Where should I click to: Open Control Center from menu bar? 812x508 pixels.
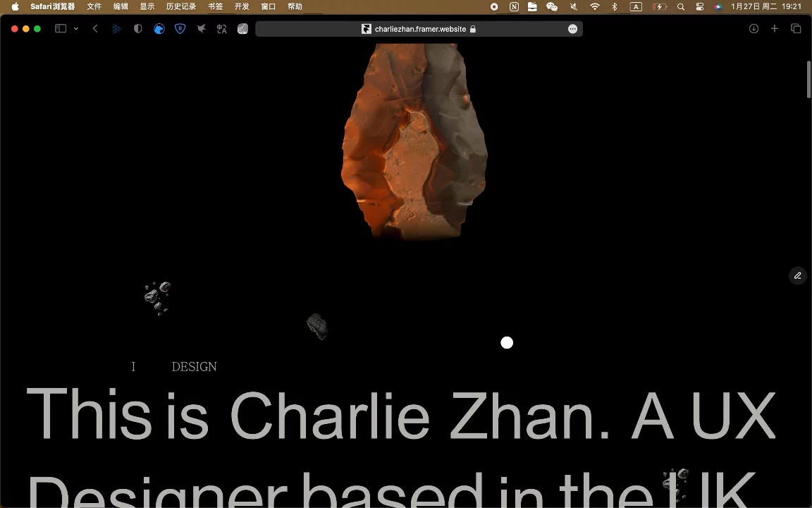tap(700, 7)
